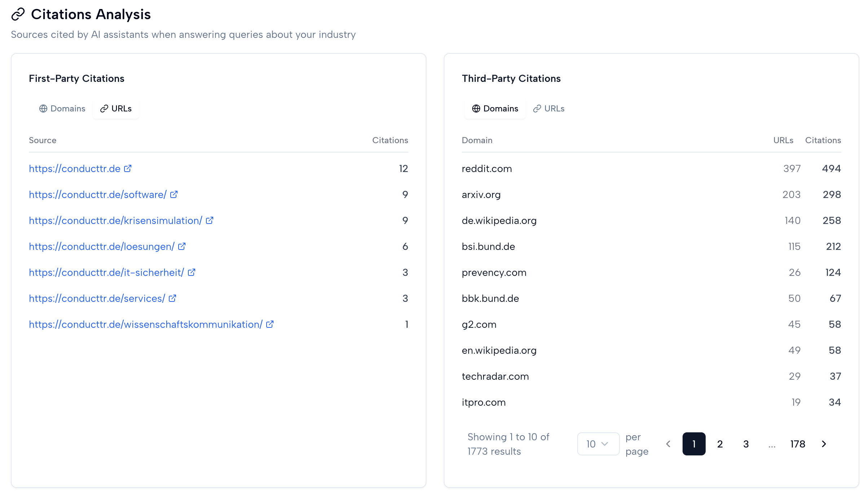This screenshot has height=494, width=868.
Task: Click the 397 URLs value for reddit.com
Action: tap(792, 168)
